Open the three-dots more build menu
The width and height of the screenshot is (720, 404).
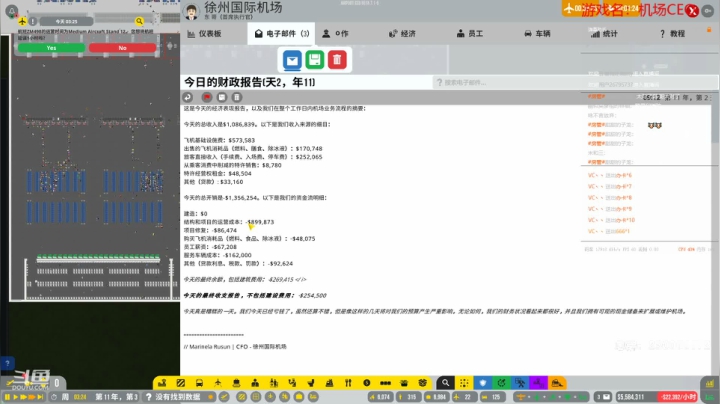385,383
